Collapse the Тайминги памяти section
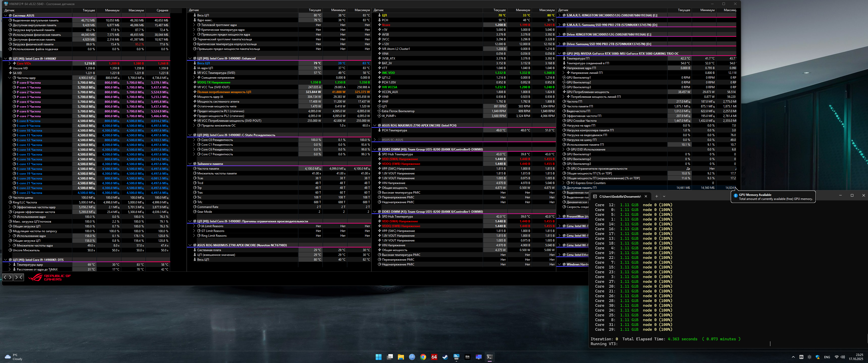Viewport: 868px width, 363px height. tap(190, 164)
